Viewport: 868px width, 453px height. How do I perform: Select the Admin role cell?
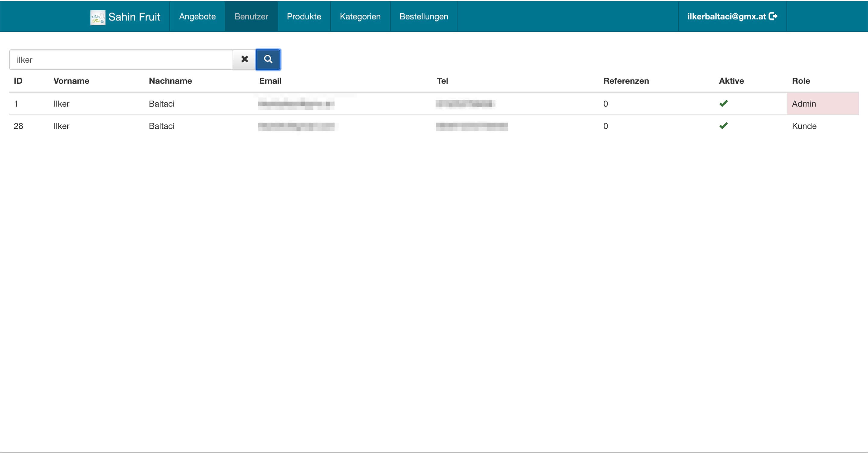click(x=804, y=104)
